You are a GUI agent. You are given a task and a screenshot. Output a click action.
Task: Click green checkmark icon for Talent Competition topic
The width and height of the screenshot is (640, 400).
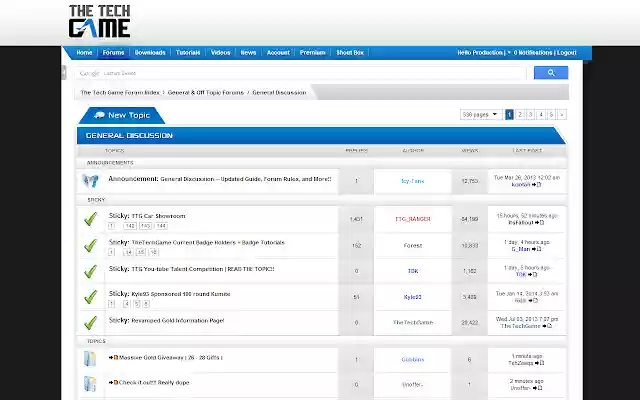click(91, 271)
